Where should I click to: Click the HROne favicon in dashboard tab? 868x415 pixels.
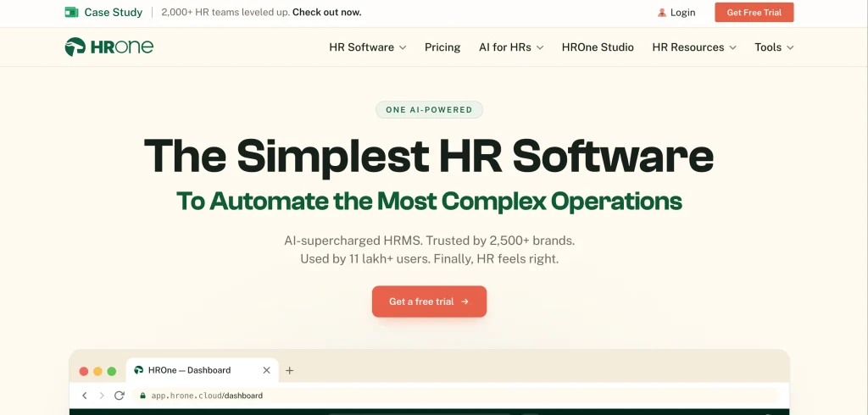139,370
